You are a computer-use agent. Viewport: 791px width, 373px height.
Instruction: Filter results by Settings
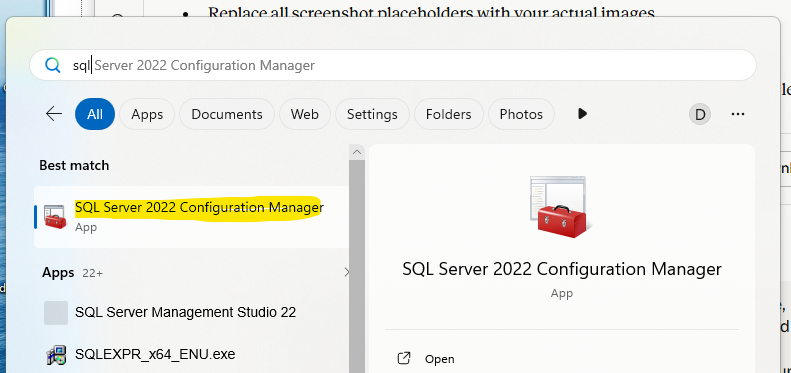click(372, 114)
